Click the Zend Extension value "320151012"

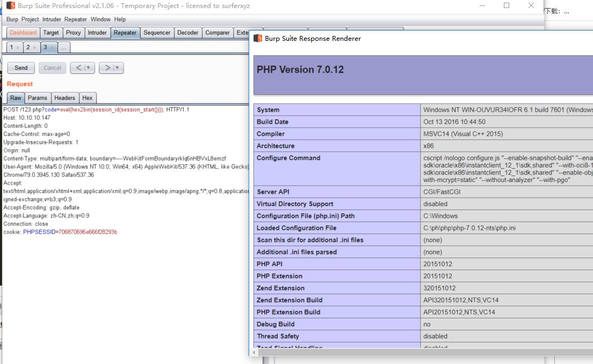tap(439, 288)
